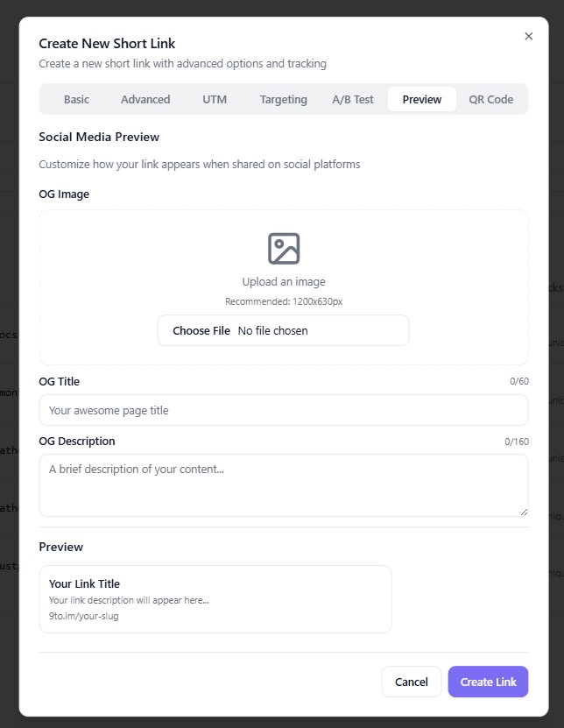Select the Preview tab
Screen dimensions: 564x728
[422, 99]
